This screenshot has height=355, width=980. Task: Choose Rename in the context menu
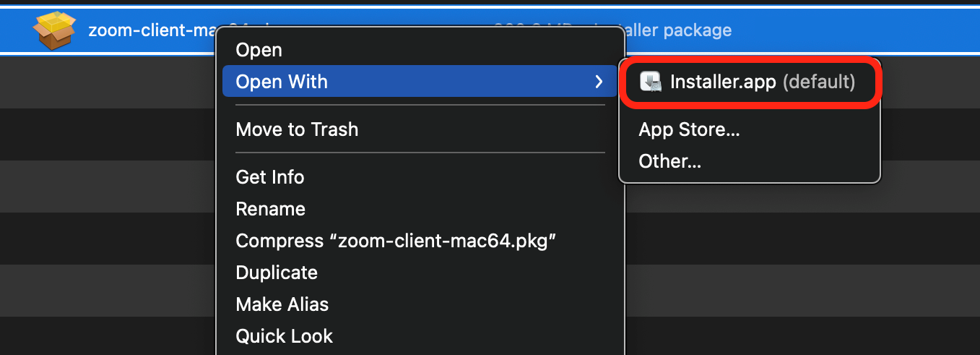pyautogui.click(x=420, y=209)
